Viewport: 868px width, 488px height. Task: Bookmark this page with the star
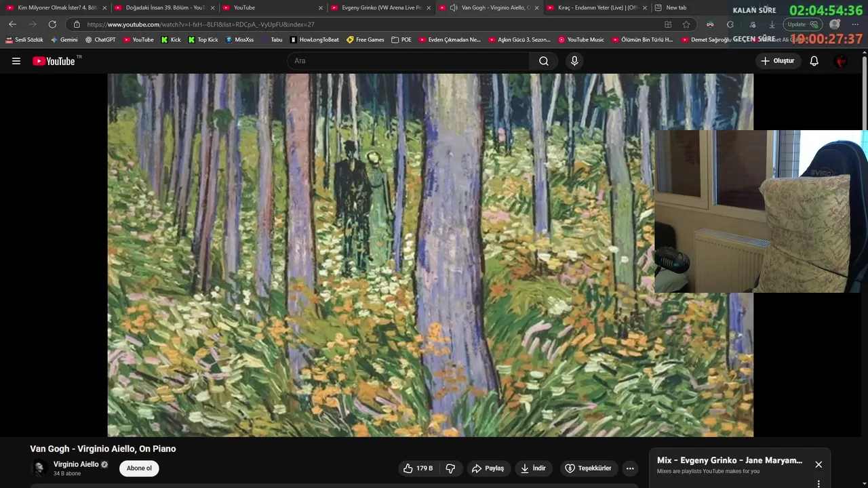pos(686,24)
